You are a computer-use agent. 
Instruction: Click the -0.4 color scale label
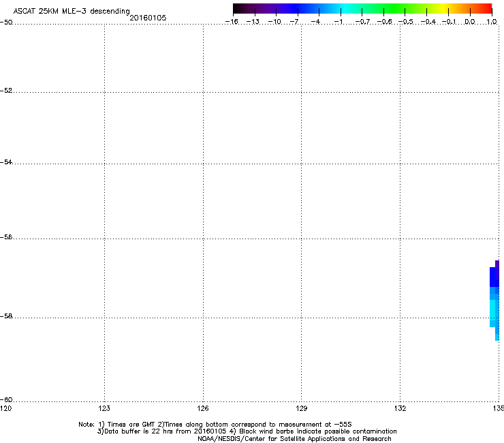(x=428, y=22)
